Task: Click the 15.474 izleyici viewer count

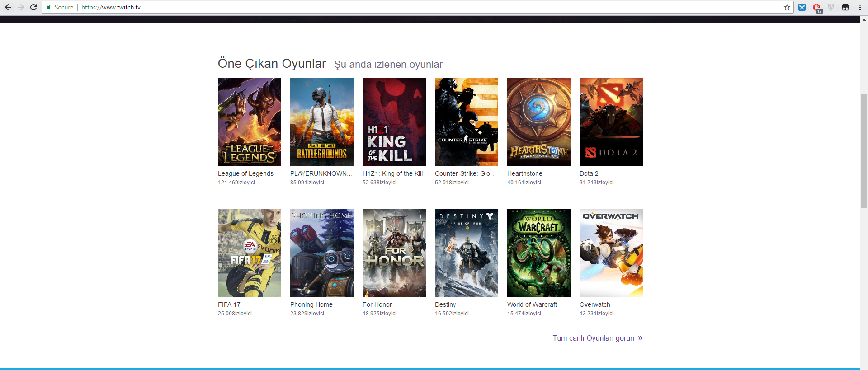Action: coord(524,314)
